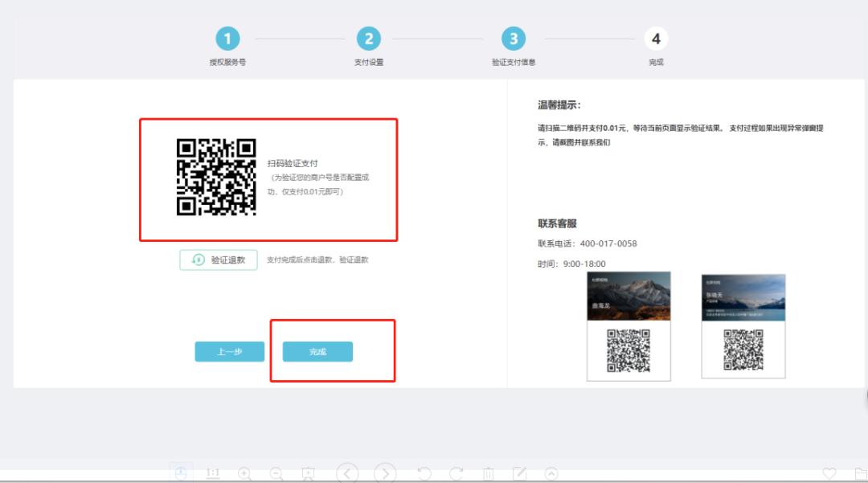Click the 时间：9:00-18:00 text
This screenshot has width=868, height=483.
[x=571, y=264]
